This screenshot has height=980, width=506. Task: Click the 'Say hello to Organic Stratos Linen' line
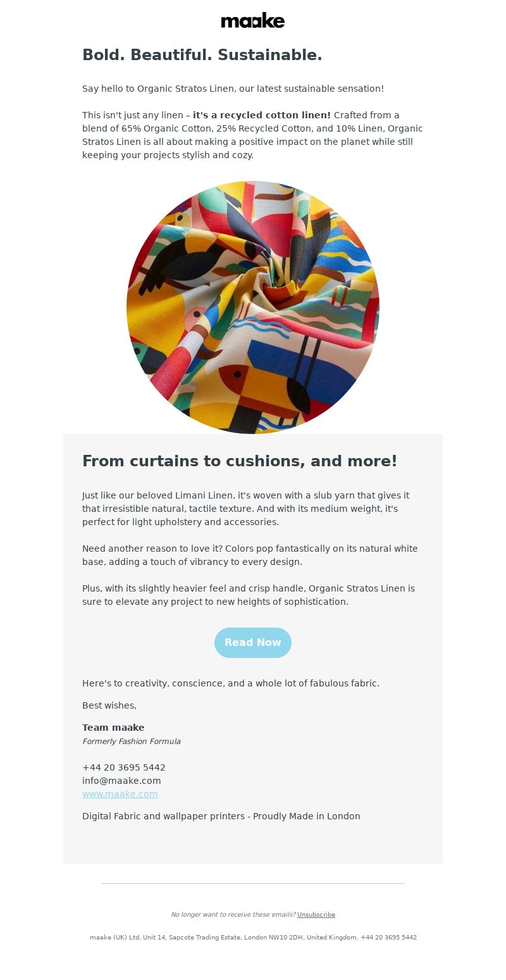pos(233,89)
